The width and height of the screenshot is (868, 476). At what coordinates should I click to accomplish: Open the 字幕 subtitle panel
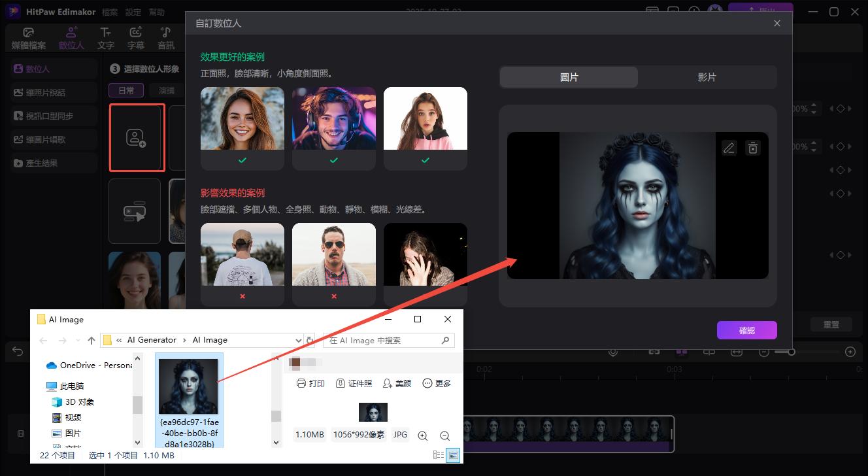[135, 37]
